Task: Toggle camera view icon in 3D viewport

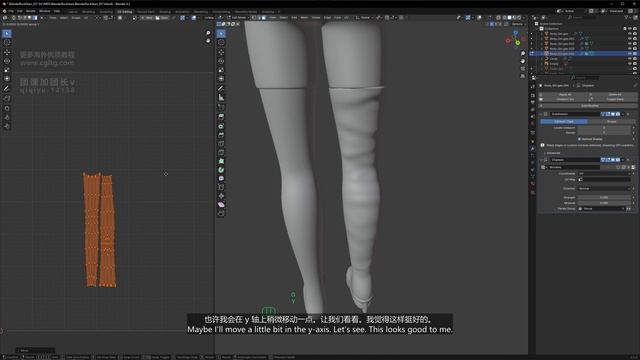Action: (523, 69)
